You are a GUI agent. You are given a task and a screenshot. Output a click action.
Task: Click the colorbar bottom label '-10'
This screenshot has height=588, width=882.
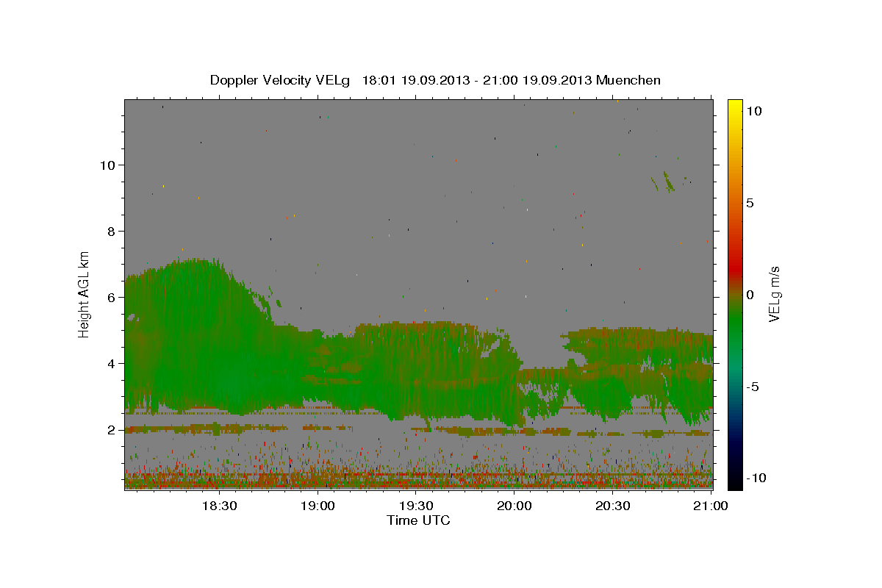click(x=755, y=478)
